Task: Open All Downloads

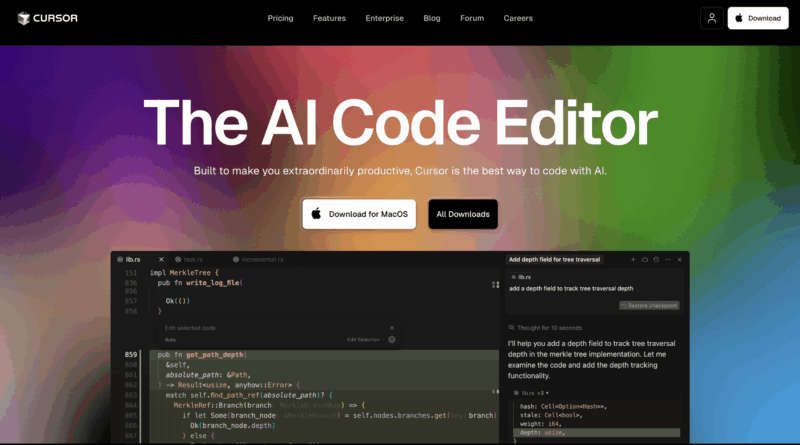Action: 463,214
